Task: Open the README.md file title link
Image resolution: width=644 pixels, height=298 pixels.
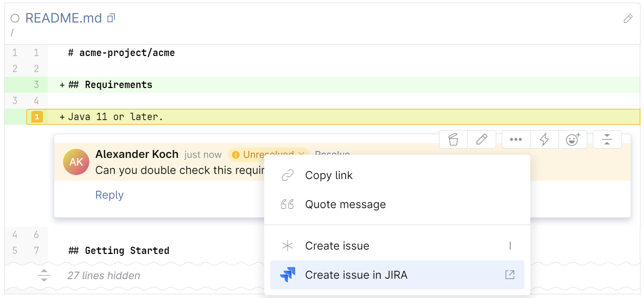Action: point(63,18)
